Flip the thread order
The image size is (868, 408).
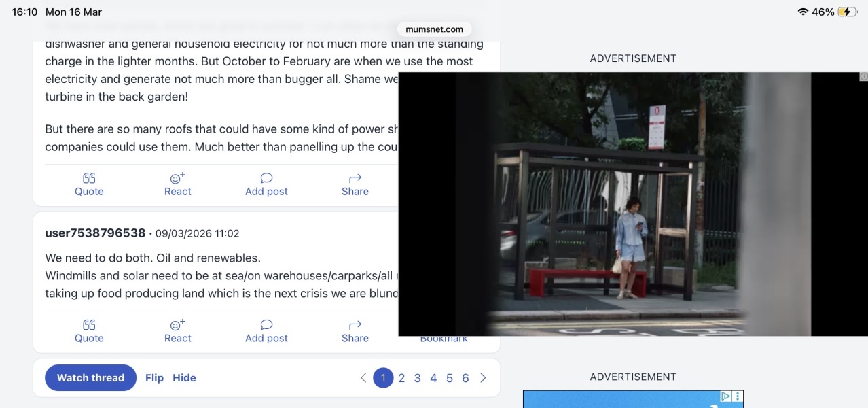(x=154, y=377)
